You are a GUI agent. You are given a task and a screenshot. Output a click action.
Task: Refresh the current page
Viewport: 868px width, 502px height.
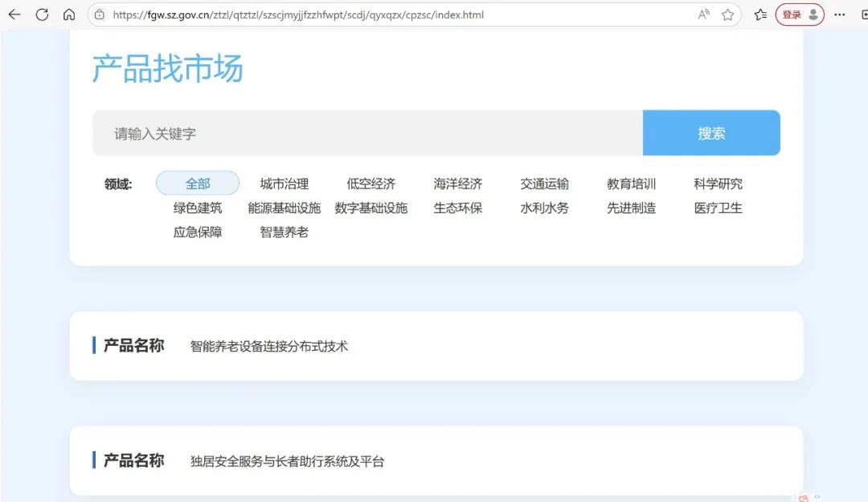click(x=42, y=14)
